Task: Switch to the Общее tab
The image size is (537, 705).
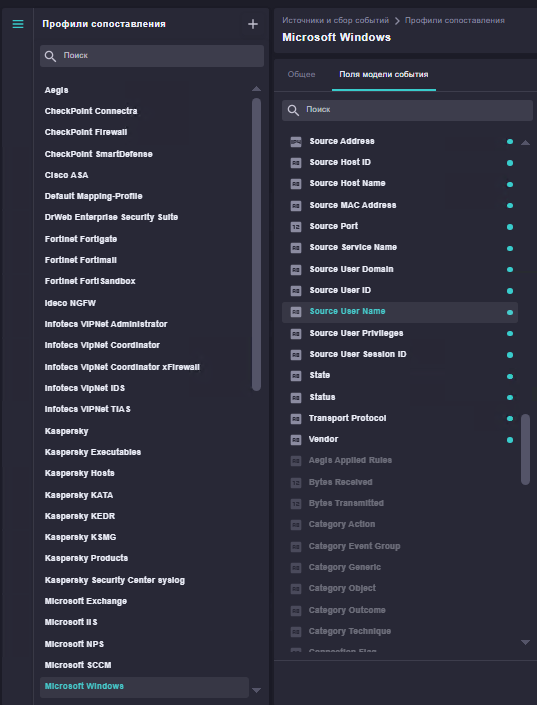Action: tap(301, 74)
